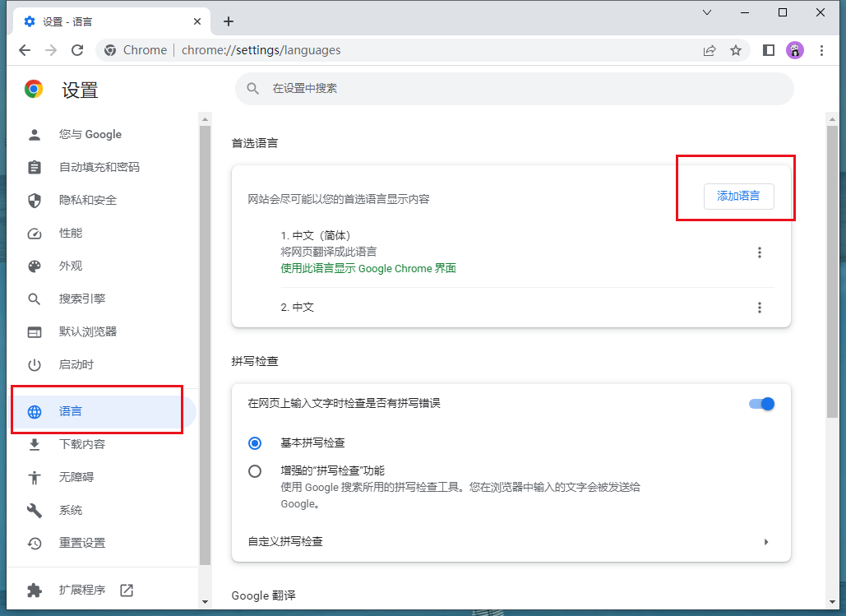Click the accessibility icon for 无障碍
This screenshot has width=846, height=616.
(35, 477)
